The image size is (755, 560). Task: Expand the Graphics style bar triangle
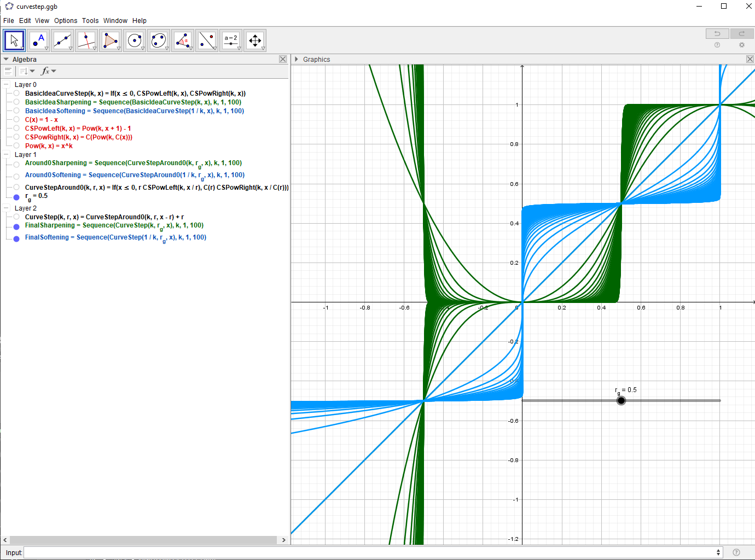pyautogui.click(x=297, y=59)
